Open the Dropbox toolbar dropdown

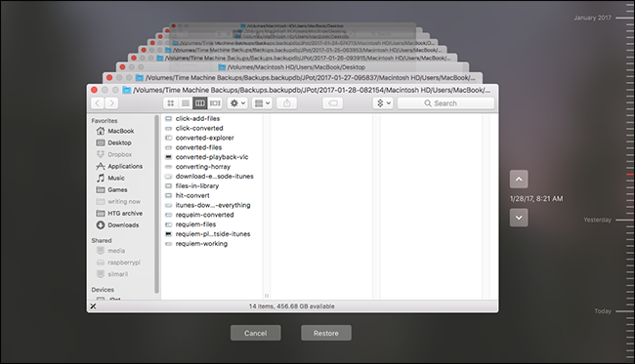[x=383, y=103]
